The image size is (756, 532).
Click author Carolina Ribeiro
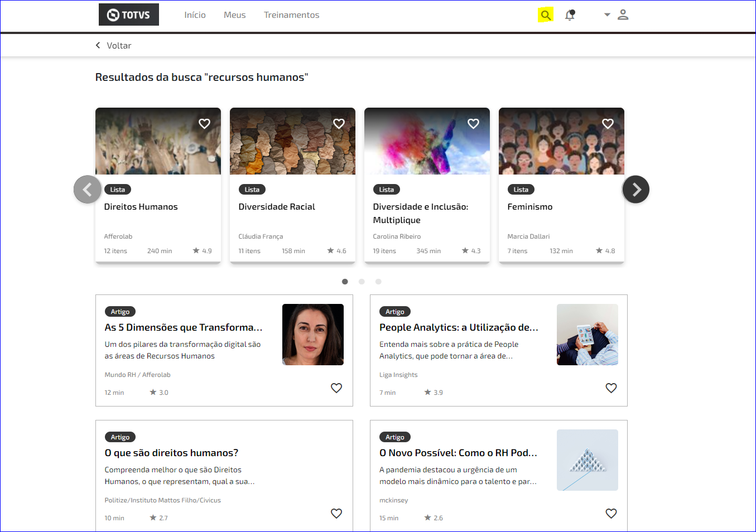point(397,236)
